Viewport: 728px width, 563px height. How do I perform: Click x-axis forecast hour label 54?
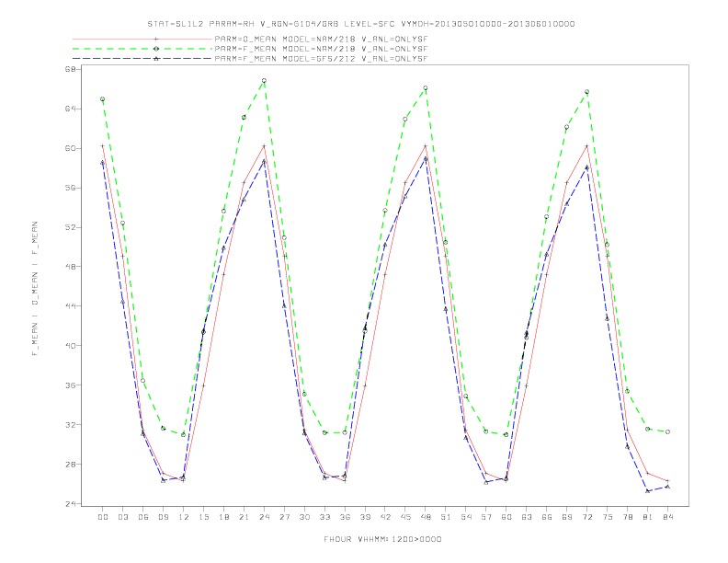[x=466, y=517]
